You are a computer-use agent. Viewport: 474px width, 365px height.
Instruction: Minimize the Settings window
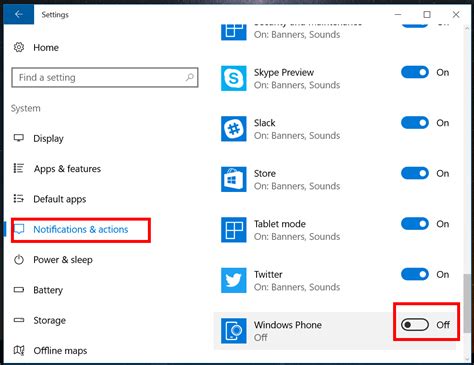coord(398,14)
